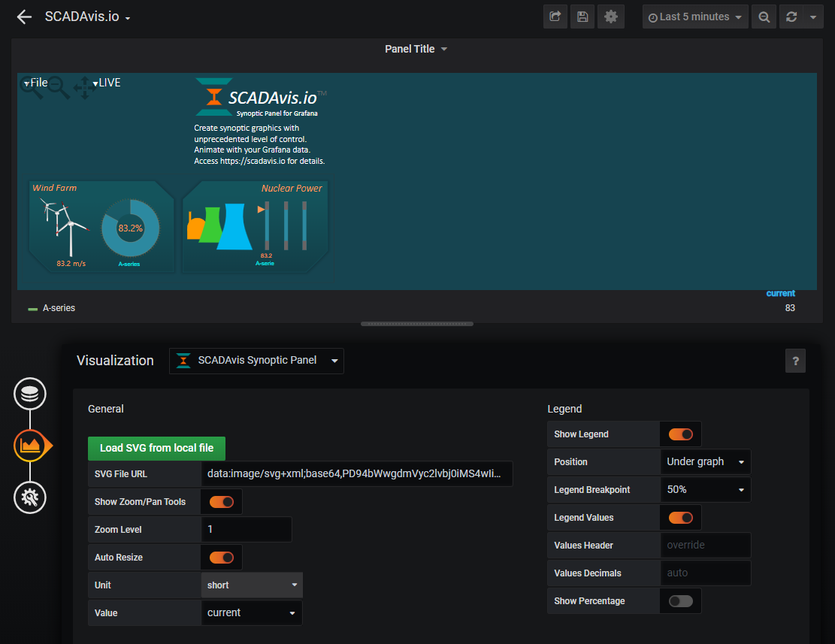
Task: Click the share dashboard icon
Action: [555, 17]
